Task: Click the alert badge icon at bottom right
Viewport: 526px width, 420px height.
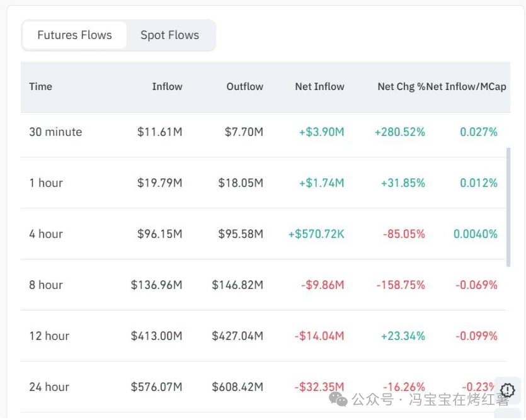Action: (x=508, y=390)
